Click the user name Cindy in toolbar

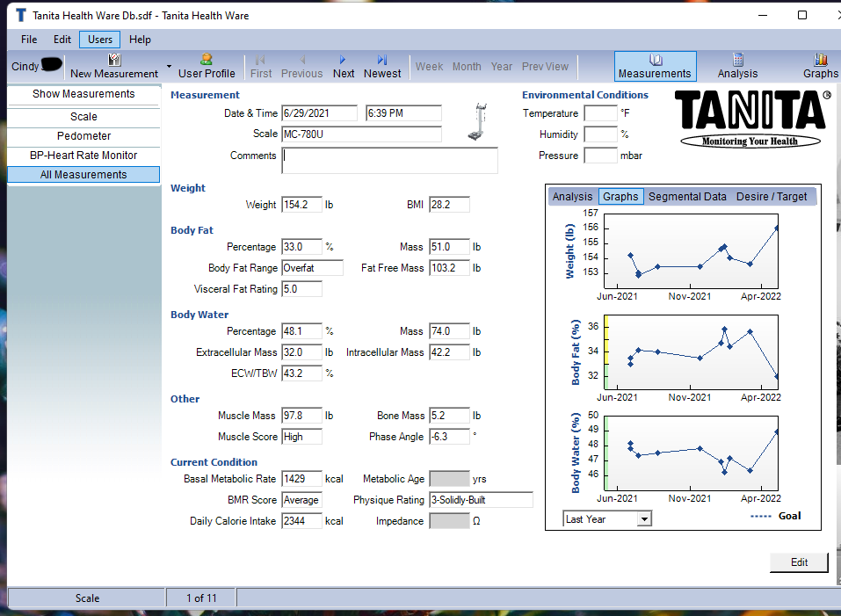25,67
